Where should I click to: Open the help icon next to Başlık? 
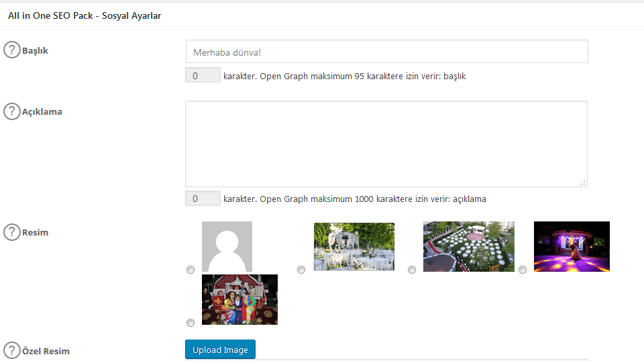tap(12, 50)
